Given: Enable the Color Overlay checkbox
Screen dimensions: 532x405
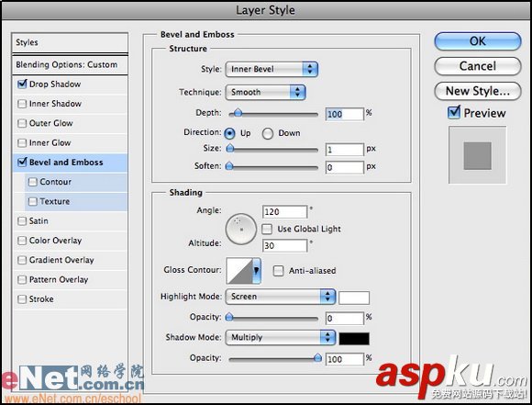Looking at the screenshot, I should pyautogui.click(x=22, y=241).
